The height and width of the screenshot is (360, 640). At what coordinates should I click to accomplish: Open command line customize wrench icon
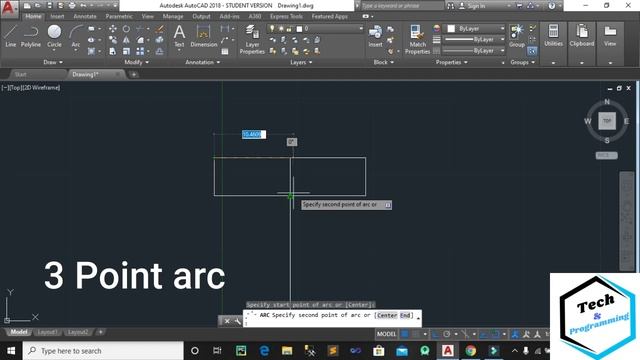tap(238, 321)
